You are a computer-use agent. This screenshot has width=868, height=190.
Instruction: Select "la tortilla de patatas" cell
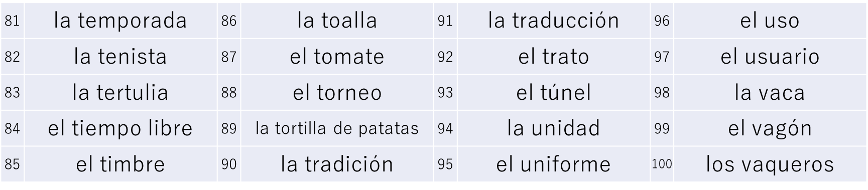(x=337, y=128)
